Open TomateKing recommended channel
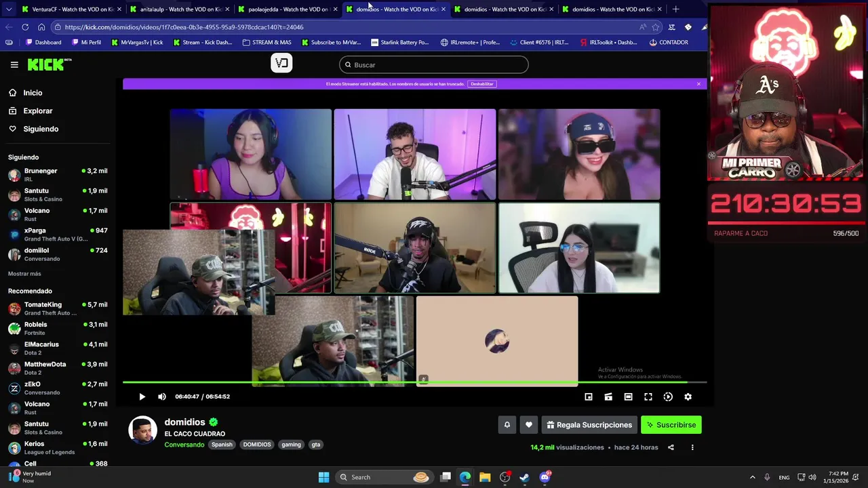868x488 pixels. pos(58,308)
